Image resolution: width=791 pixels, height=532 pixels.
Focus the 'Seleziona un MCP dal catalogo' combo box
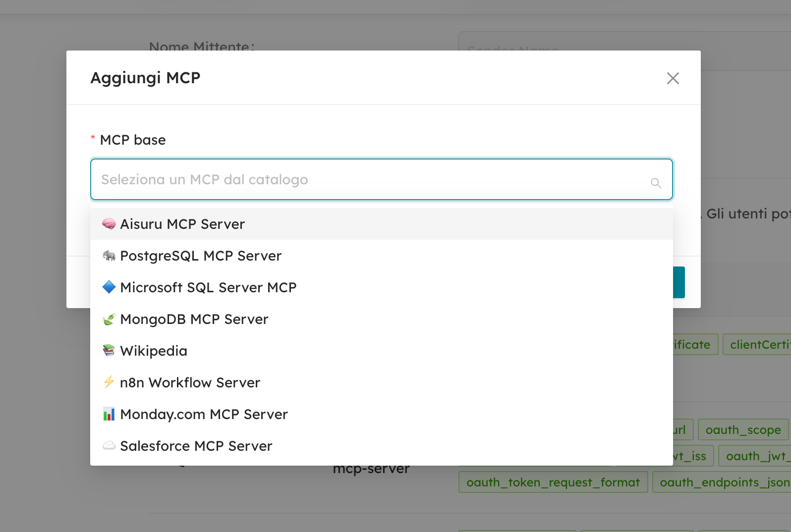pyautogui.click(x=381, y=179)
